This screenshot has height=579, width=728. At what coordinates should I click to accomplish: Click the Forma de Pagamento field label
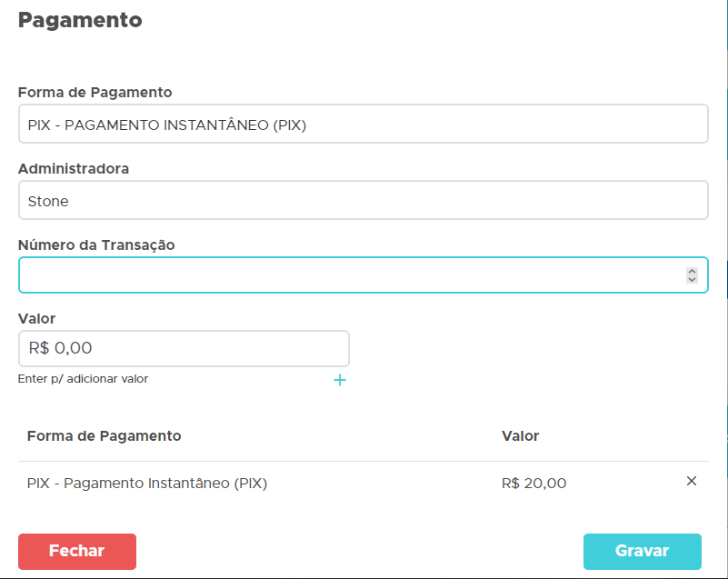(x=95, y=93)
